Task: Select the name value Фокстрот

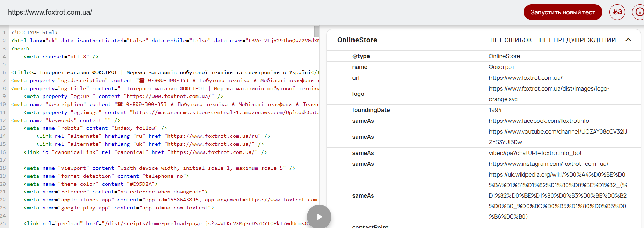Action: 501,67
